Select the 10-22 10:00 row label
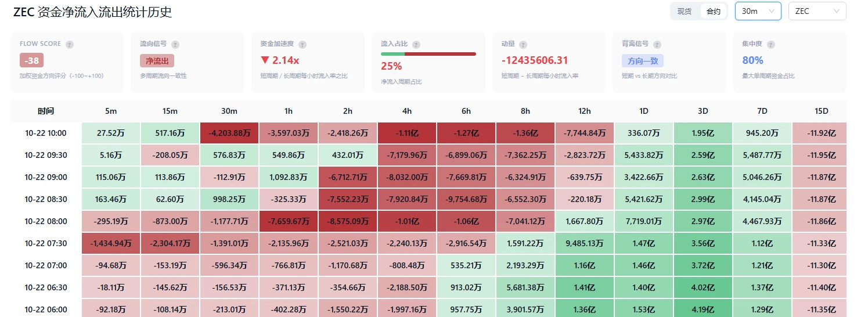This screenshot has width=868, height=317. (x=46, y=133)
